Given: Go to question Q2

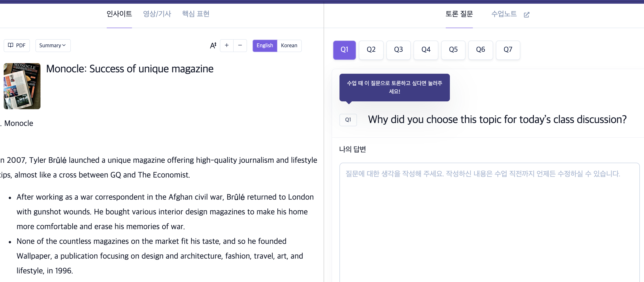Looking at the screenshot, I should (371, 50).
